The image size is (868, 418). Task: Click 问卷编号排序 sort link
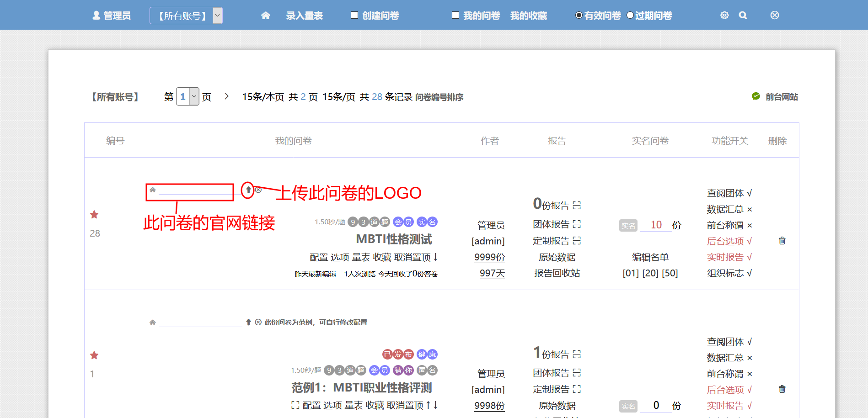439,97
